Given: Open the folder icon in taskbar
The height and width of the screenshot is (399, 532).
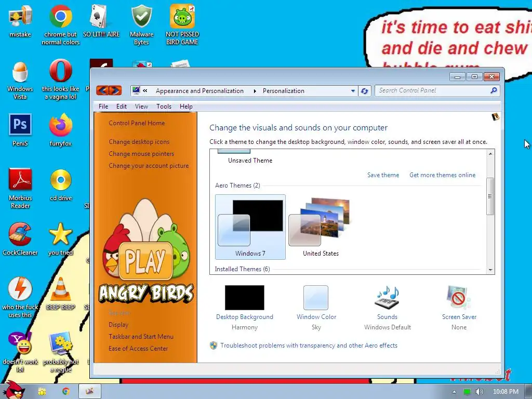Looking at the screenshot, I should pos(42,392).
